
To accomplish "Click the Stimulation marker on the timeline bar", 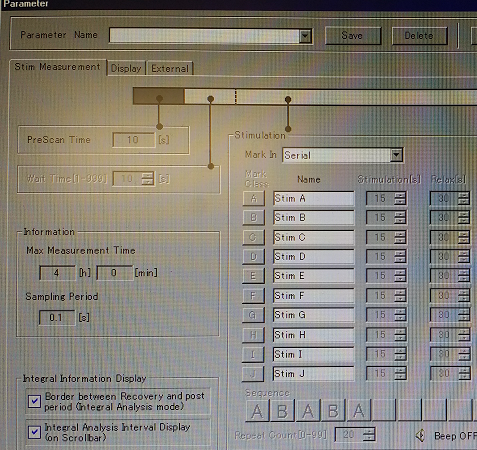I will click(288, 99).
